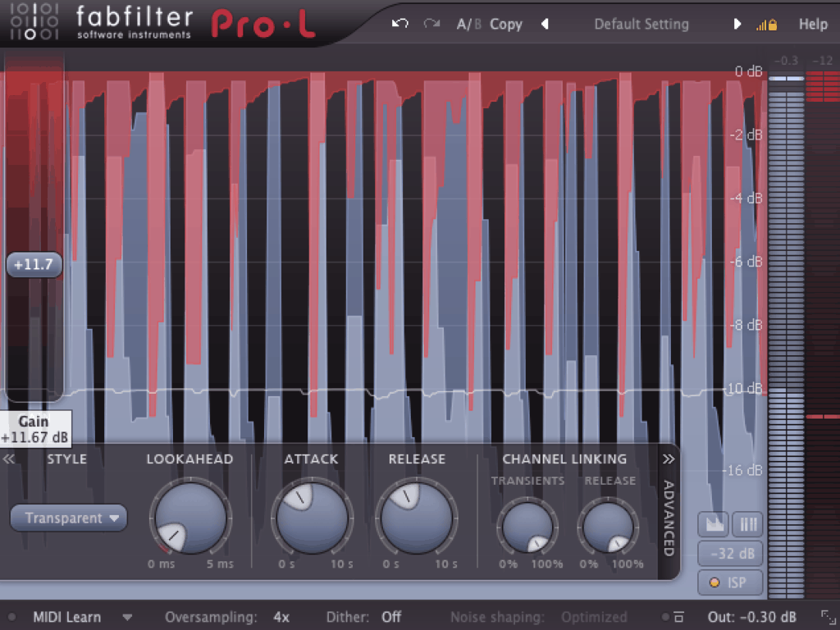Viewport: 840px width, 630px height.
Task: Click the resize corner icon
Action: [829, 617]
